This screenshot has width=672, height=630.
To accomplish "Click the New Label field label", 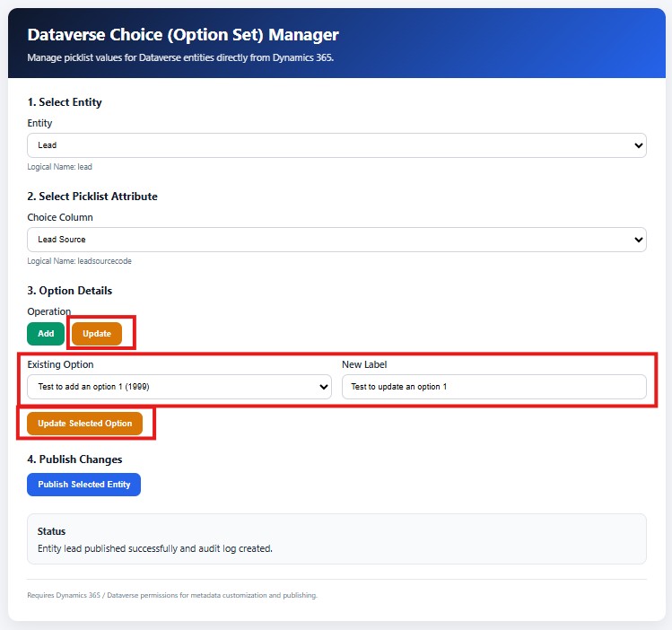I will point(364,364).
